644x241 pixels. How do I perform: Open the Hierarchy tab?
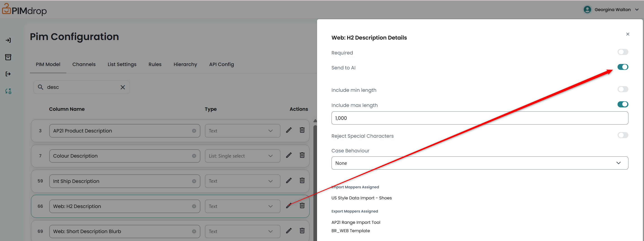tap(185, 64)
